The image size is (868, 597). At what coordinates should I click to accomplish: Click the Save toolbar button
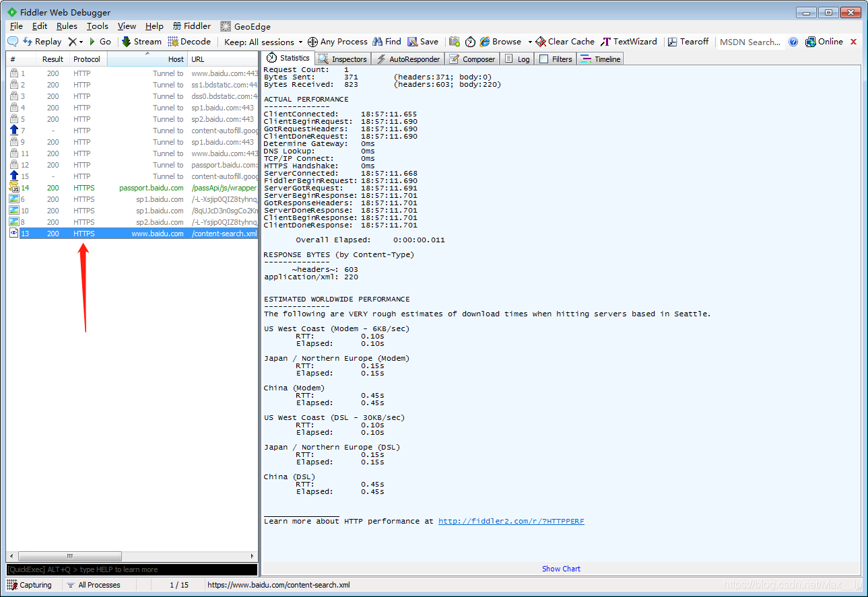(423, 42)
